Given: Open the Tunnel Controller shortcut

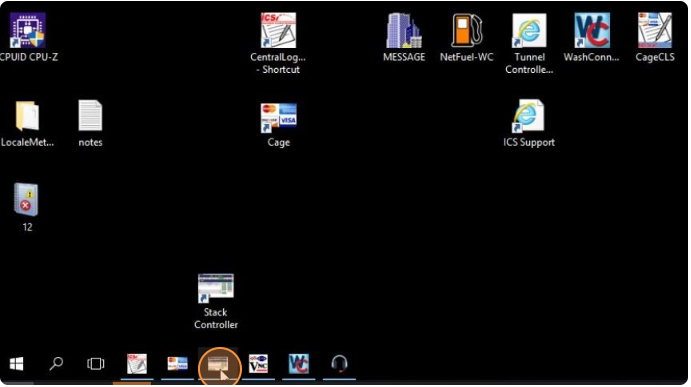Looking at the screenshot, I should point(529,30).
